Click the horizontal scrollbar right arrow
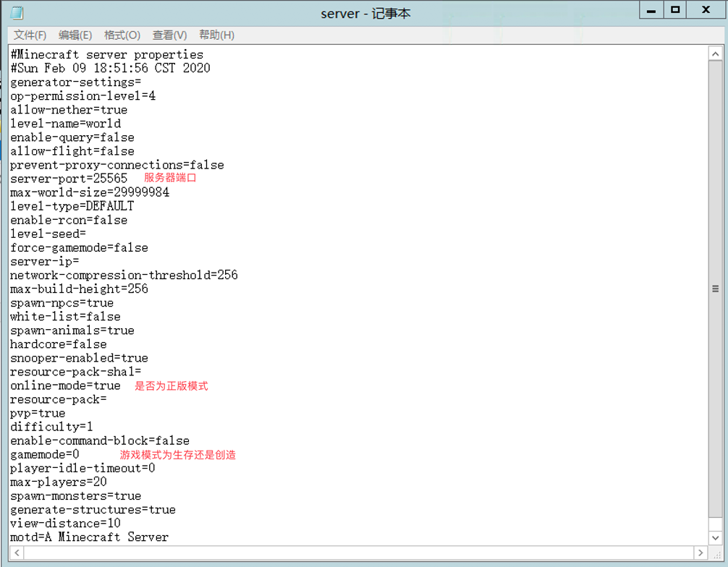This screenshot has width=728, height=567. 701,553
